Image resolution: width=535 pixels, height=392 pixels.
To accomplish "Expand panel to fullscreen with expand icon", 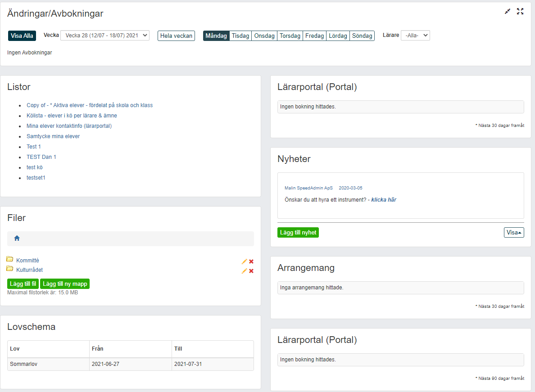I will [x=520, y=12].
